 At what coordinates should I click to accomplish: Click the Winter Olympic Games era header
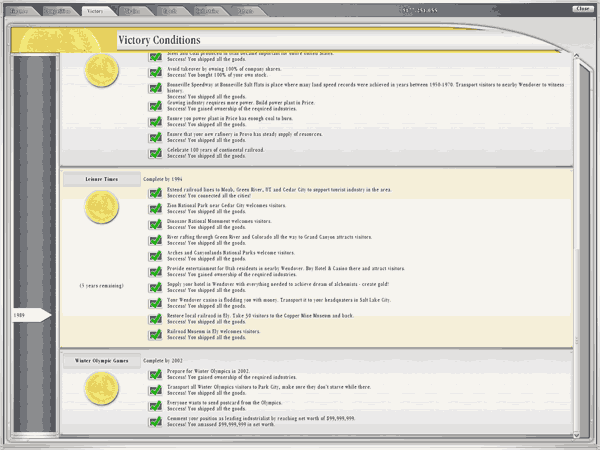(102, 360)
